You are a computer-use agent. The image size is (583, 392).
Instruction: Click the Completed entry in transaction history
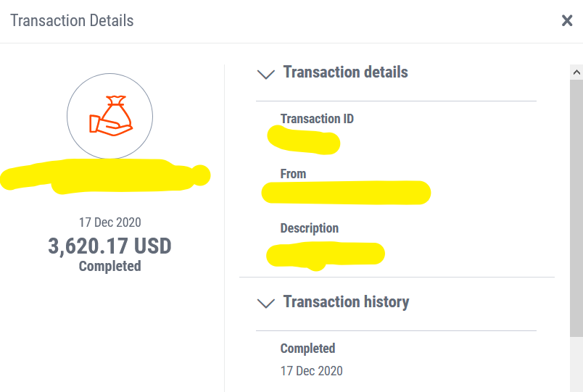[307, 349]
